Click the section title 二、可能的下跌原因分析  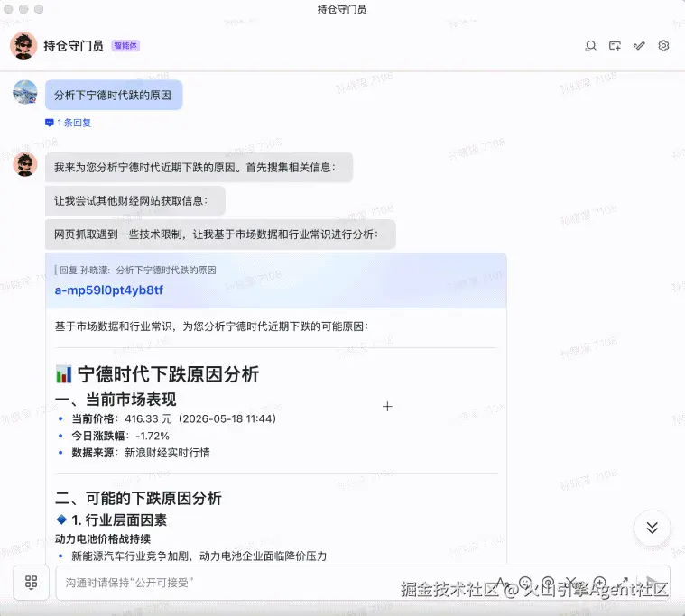138,498
